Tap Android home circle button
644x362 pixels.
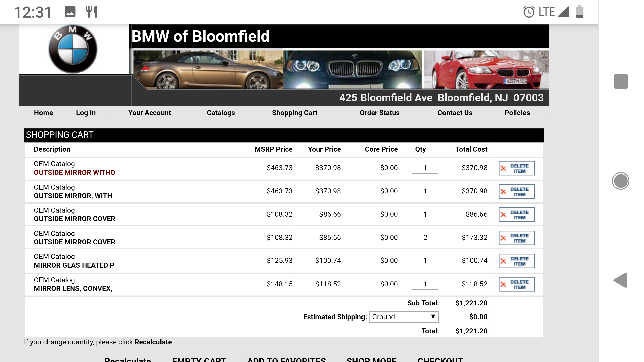click(x=621, y=181)
